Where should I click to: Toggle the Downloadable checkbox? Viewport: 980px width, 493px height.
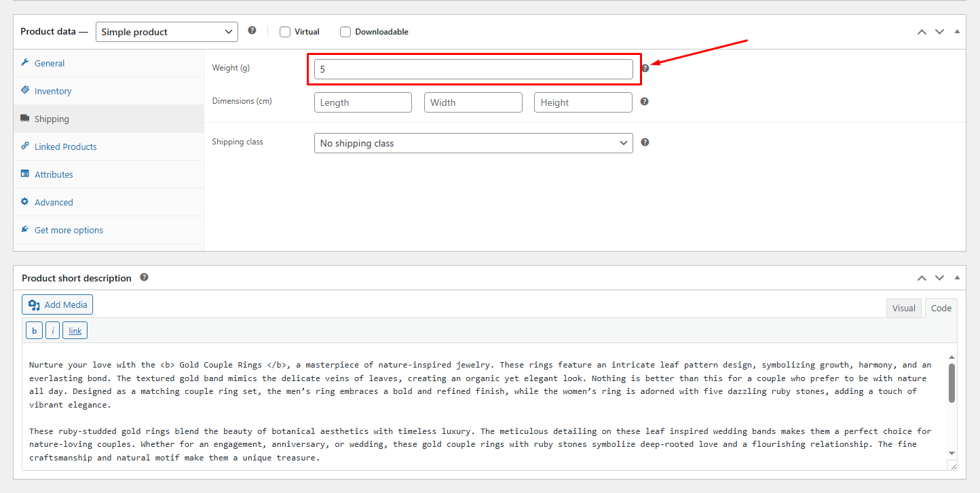click(345, 32)
